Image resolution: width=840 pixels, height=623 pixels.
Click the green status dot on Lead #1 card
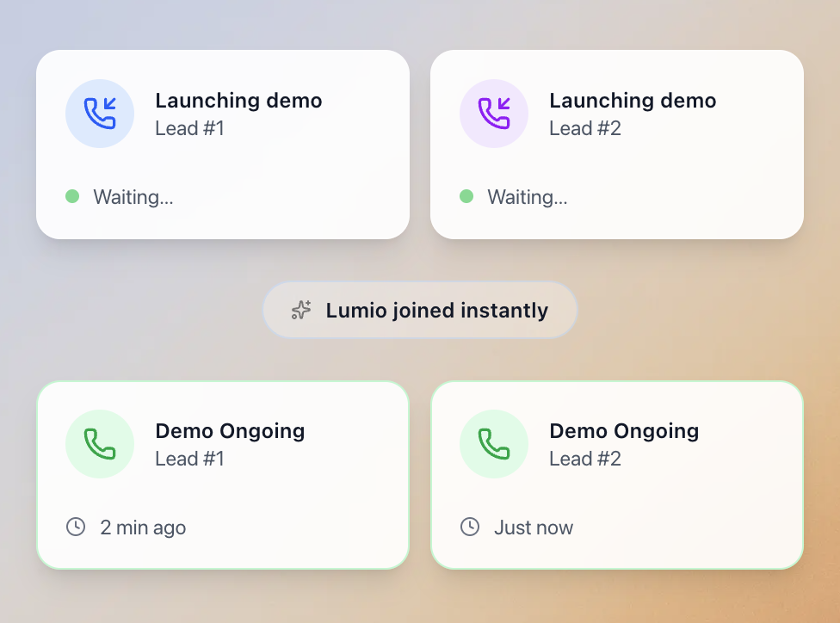(72, 196)
